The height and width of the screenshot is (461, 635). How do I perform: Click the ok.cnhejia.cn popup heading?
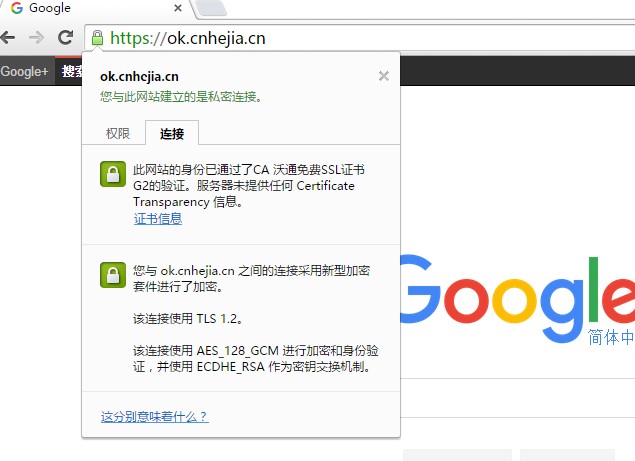139,76
